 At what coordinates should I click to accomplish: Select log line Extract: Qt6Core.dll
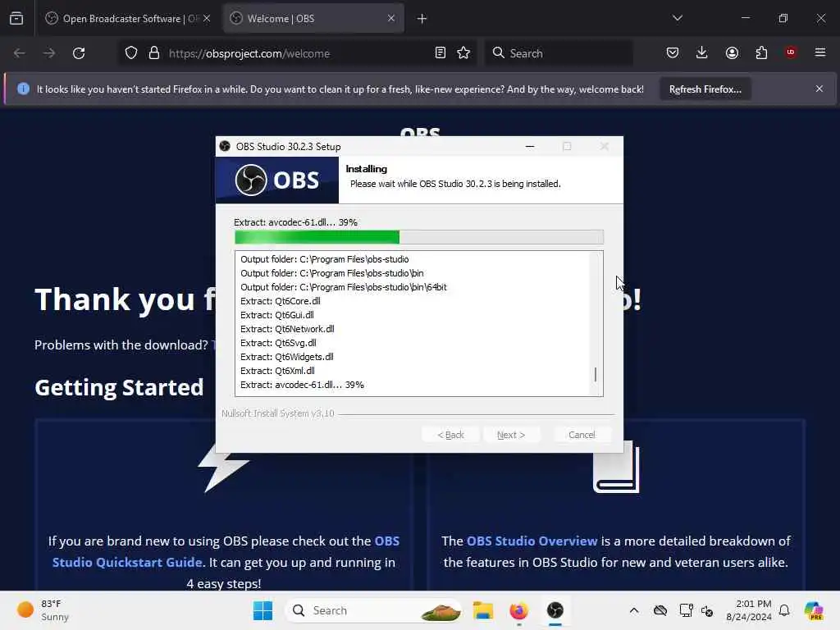point(281,301)
